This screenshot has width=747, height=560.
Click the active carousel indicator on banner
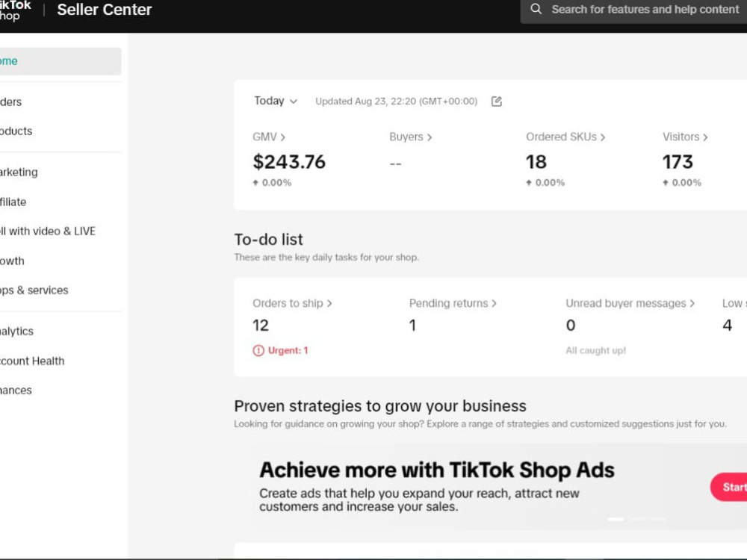pos(616,519)
